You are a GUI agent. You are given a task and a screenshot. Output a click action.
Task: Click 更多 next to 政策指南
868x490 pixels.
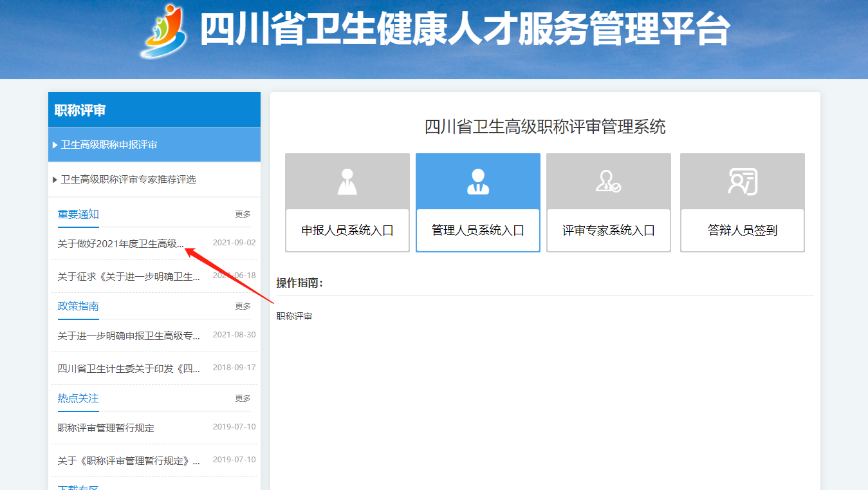tap(243, 306)
